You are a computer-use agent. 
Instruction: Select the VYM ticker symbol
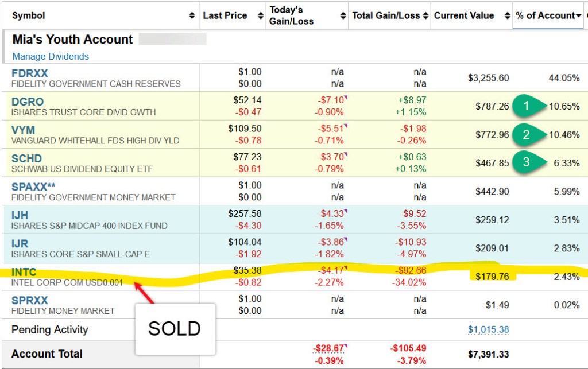(x=23, y=130)
